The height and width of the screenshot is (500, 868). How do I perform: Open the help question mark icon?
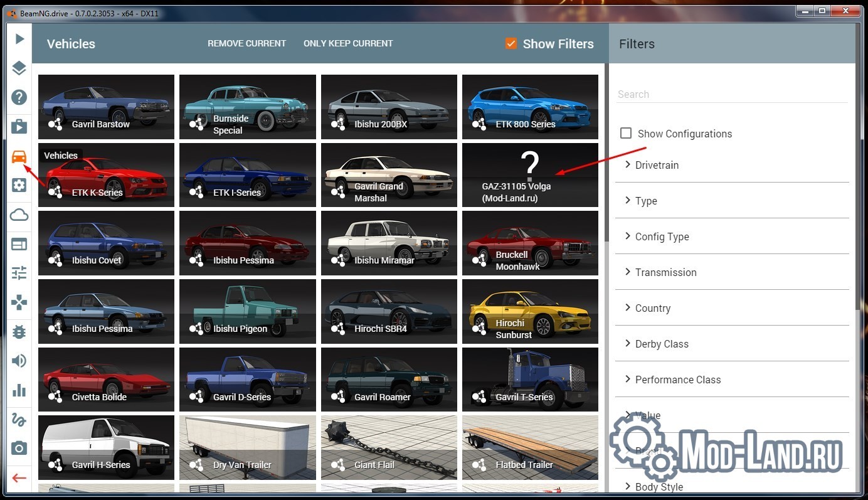click(19, 97)
